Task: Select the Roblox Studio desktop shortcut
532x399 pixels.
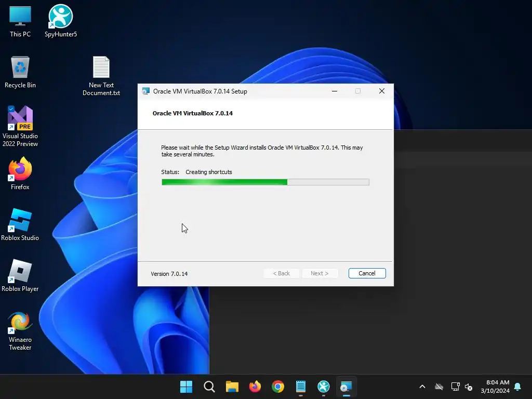Action: [x=20, y=224]
